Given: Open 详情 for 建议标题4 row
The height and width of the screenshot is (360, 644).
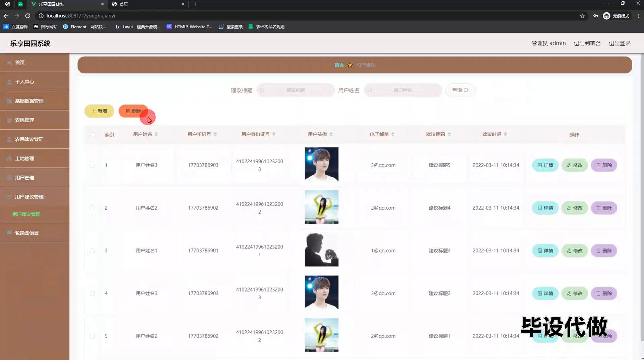Looking at the screenshot, I should click(x=545, y=208).
